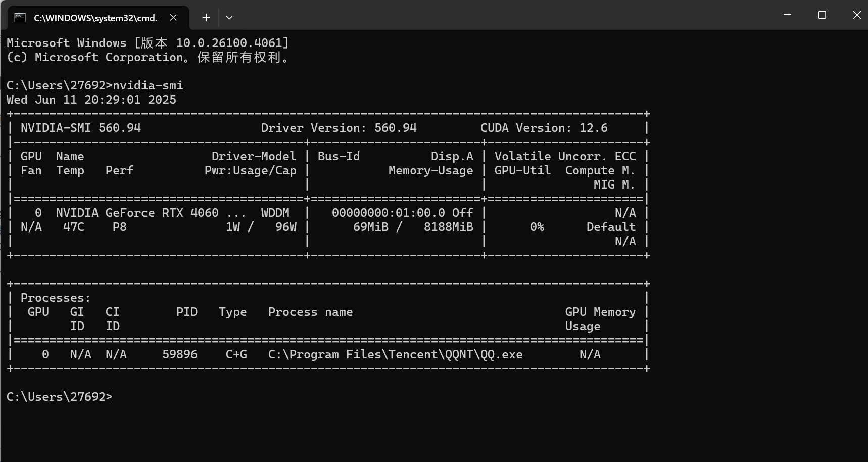Click the process type 'C+G'
Image resolution: width=868 pixels, height=462 pixels.
(x=236, y=354)
